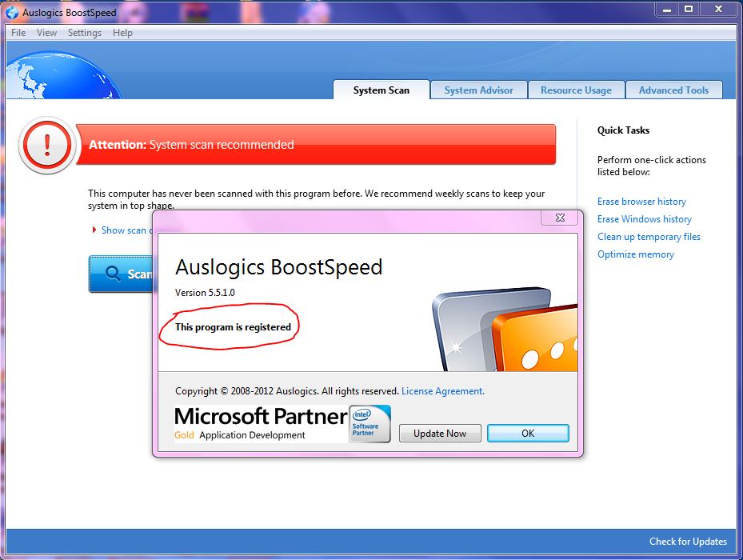Click the BoostSpeed product box artwork

505,329
